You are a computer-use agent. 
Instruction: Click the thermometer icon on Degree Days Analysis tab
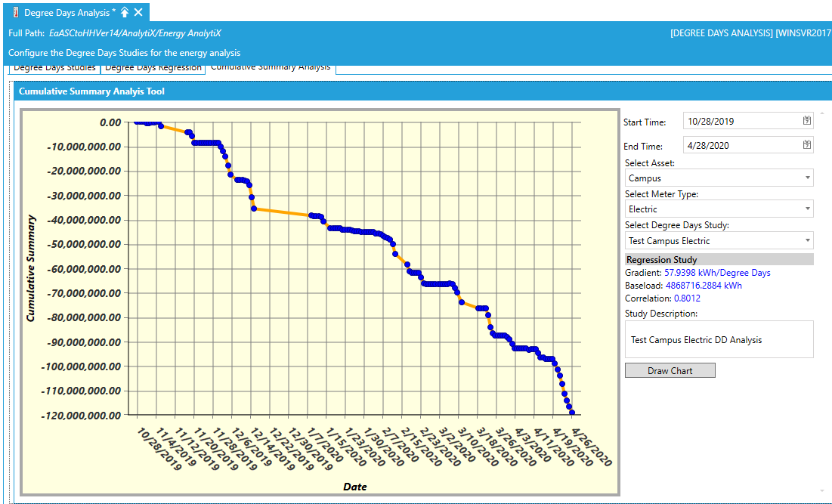click(x=15, y=12)
